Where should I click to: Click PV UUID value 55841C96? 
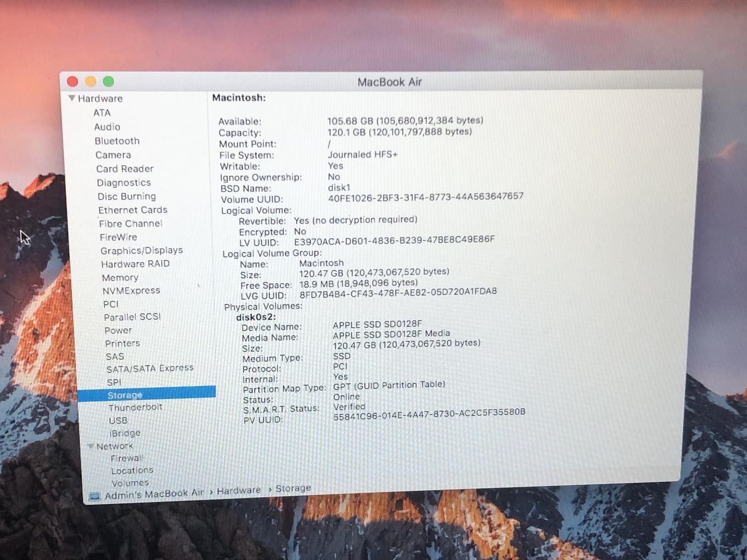tap(429, 414)
